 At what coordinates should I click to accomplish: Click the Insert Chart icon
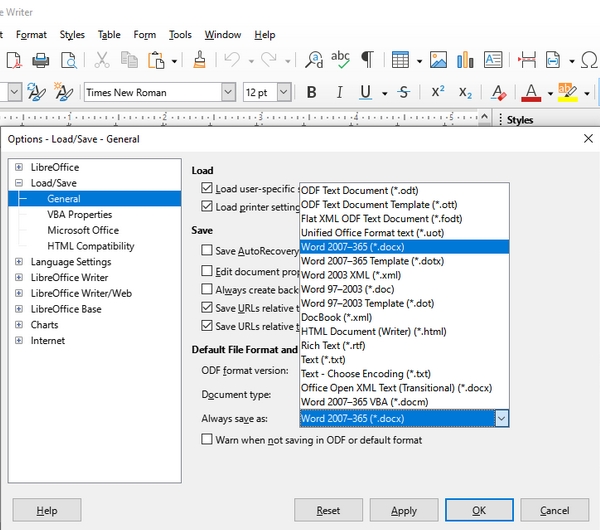(x=465, y=60)
